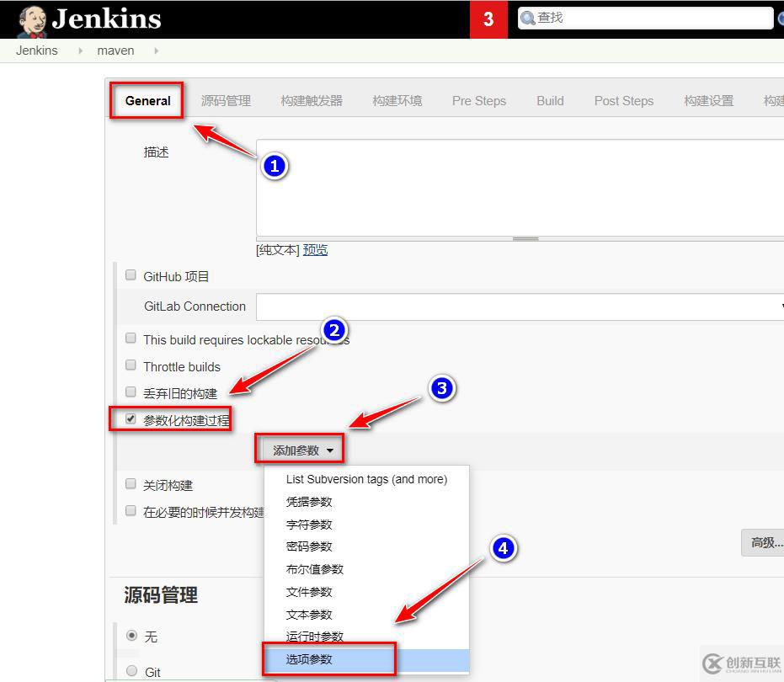Viewport: 784px width, 682px height.
Task: Select the Git source control radio button
Action: pos(131,670)
